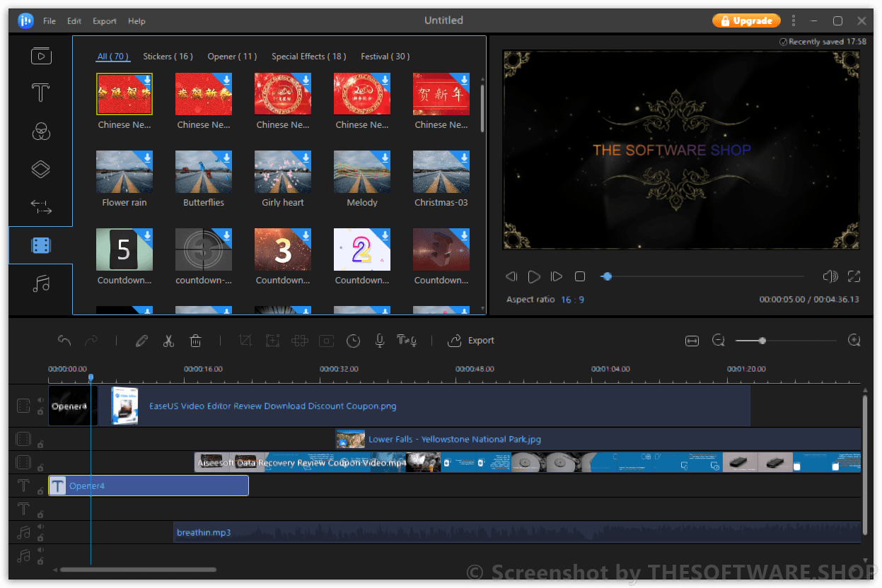Switch to the Stickers (16) tab

(x=168, y=56)
